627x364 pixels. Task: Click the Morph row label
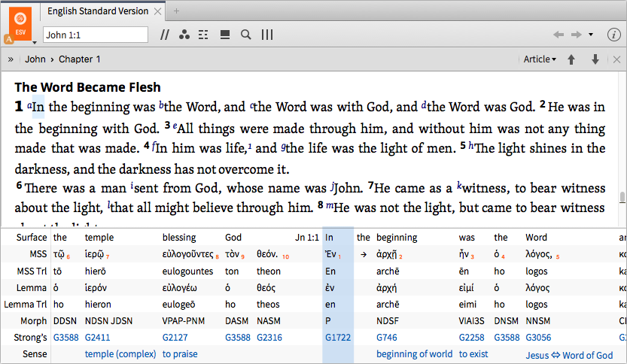tap(34, 321)
